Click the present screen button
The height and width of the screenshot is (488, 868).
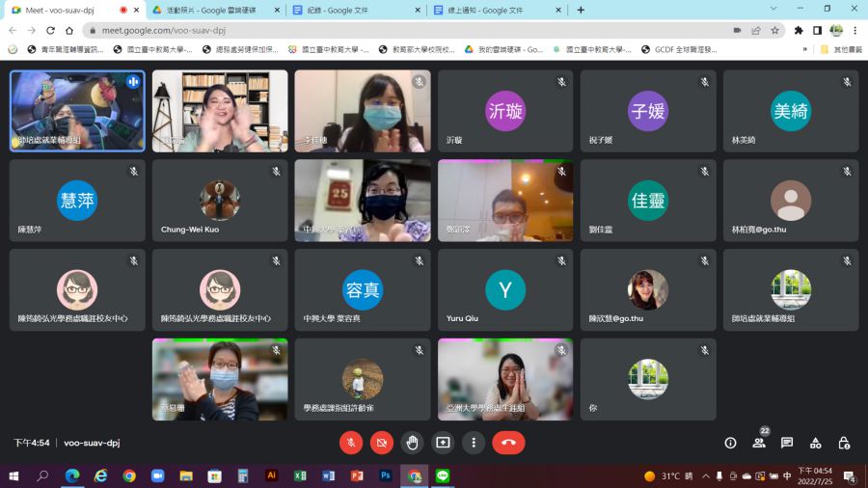(x=443, y=443)
